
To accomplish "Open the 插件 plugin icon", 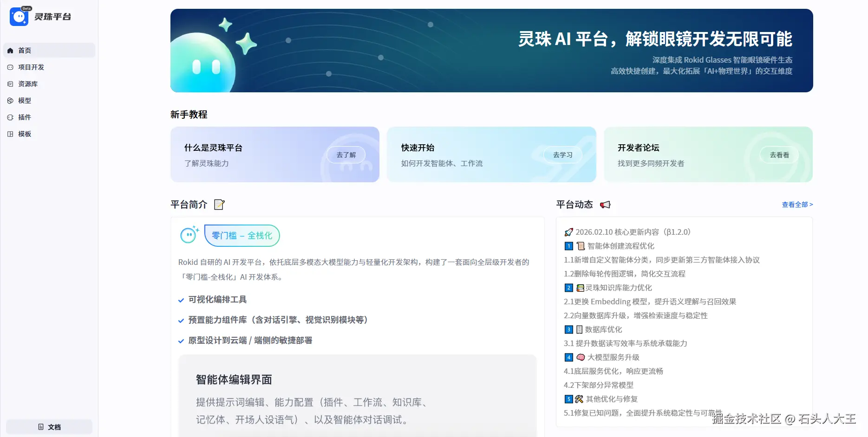I will (x=10, y=117).
